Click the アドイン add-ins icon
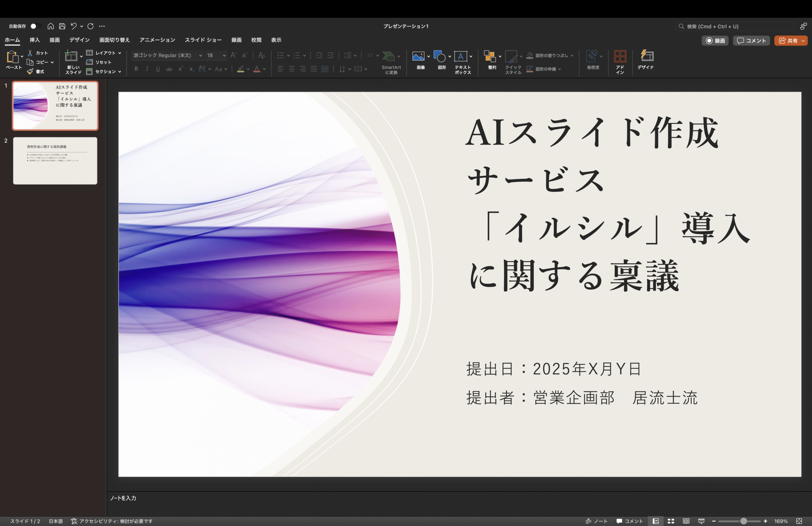The image size is (812, 526). point(620,57)
